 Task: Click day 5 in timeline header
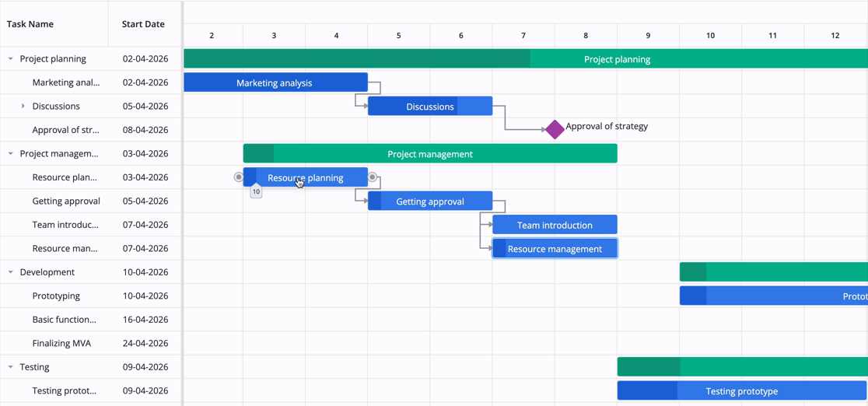coord(398,36)
